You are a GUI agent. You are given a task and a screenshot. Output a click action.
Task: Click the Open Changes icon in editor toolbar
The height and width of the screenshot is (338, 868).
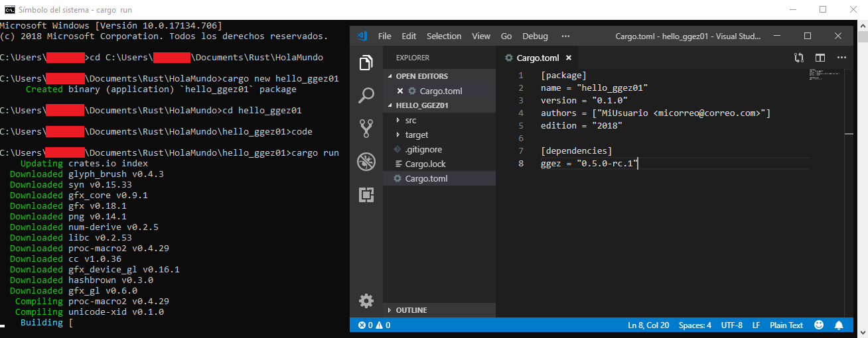point(799,58)
